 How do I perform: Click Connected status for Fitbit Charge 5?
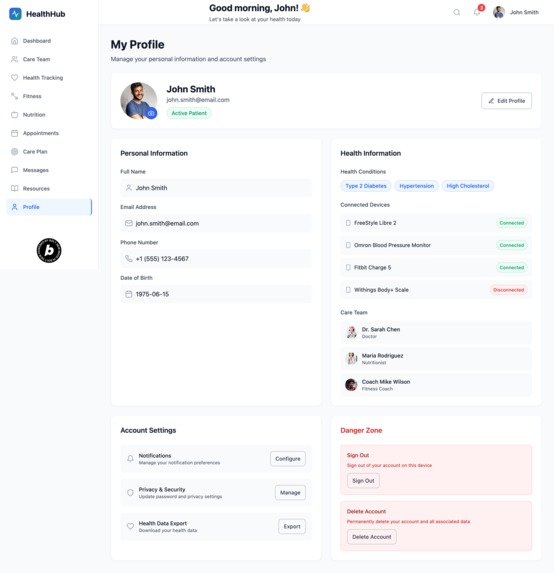[x=512, y=267]
